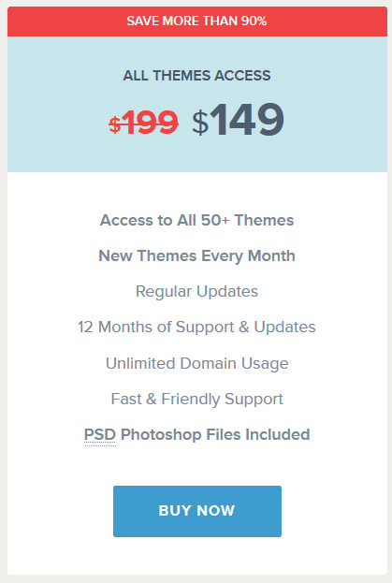Screen dimensions: 392x583
Task: Click the red SAVE MORE THAN 90% banner
Action: tap(196, 22)
